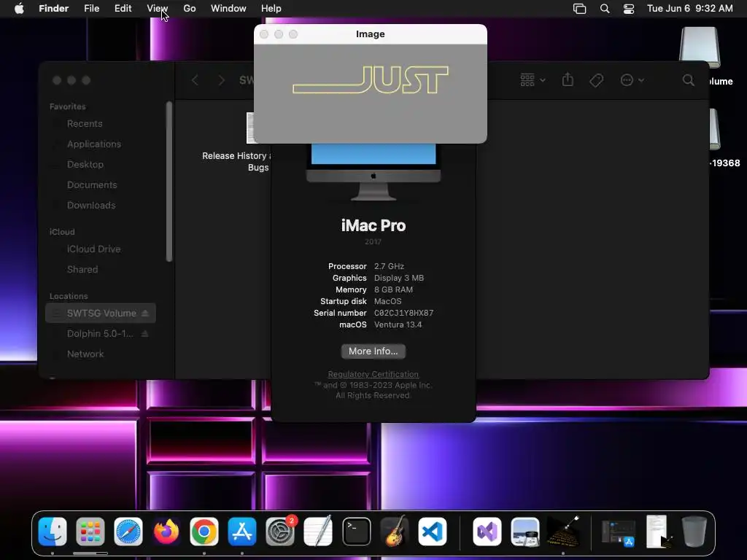
Task: Open Visual Studio purple icon in Dock
Action: (x=487, y=532)
